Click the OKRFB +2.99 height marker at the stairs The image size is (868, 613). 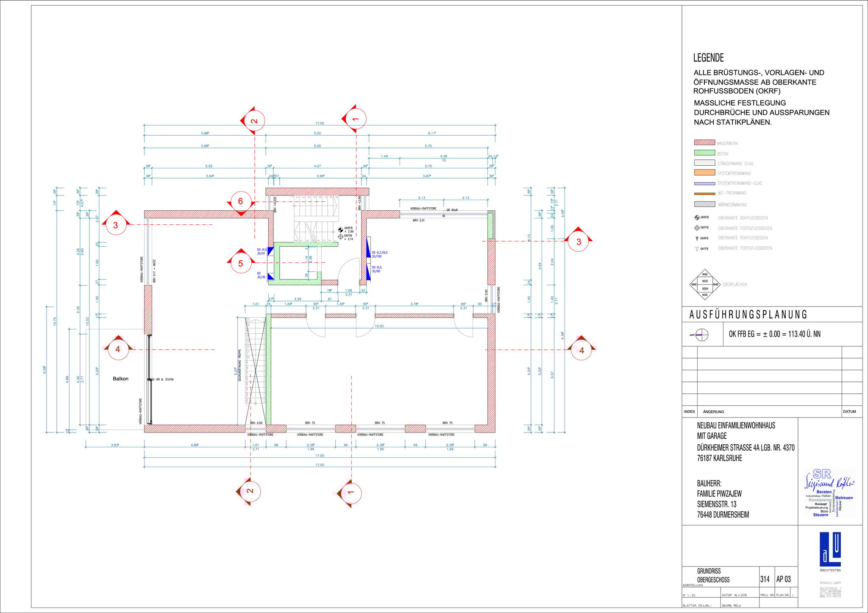341,230
